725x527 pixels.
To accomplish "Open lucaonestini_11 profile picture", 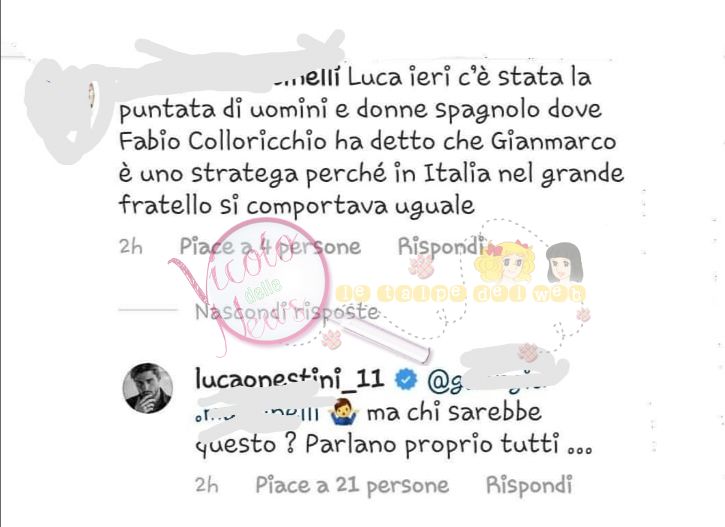I will (147, 388).
